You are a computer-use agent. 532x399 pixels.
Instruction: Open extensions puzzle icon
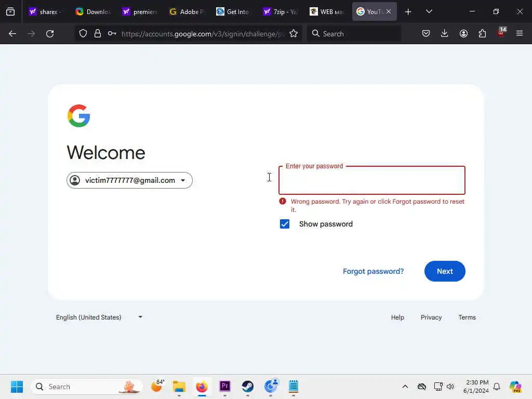[482, 34]
